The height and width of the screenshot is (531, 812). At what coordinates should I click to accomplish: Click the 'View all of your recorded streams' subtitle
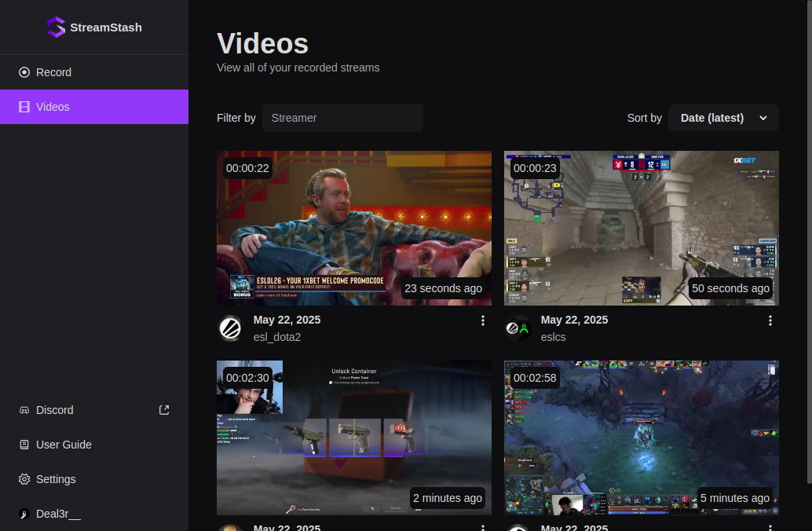coord(298,68)
